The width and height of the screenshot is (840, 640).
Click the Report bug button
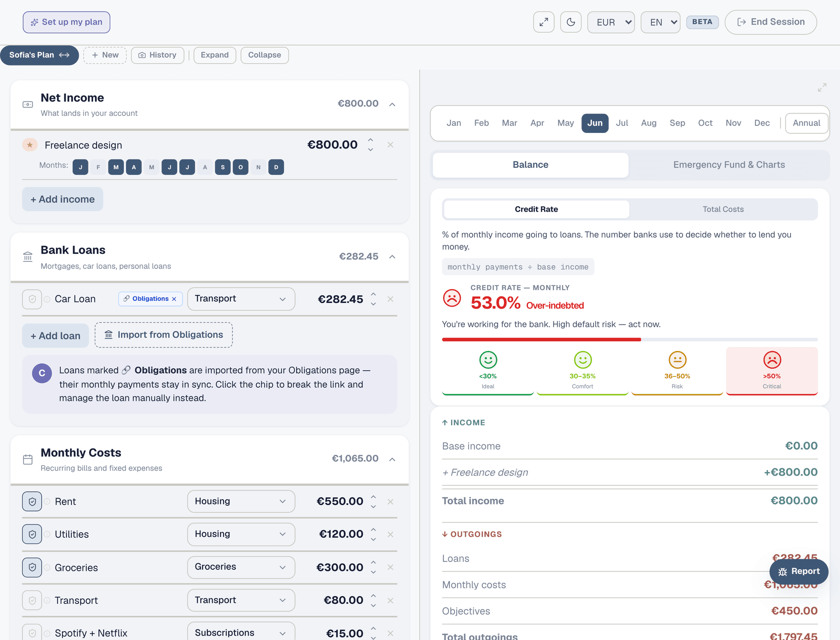coord(798,571)
